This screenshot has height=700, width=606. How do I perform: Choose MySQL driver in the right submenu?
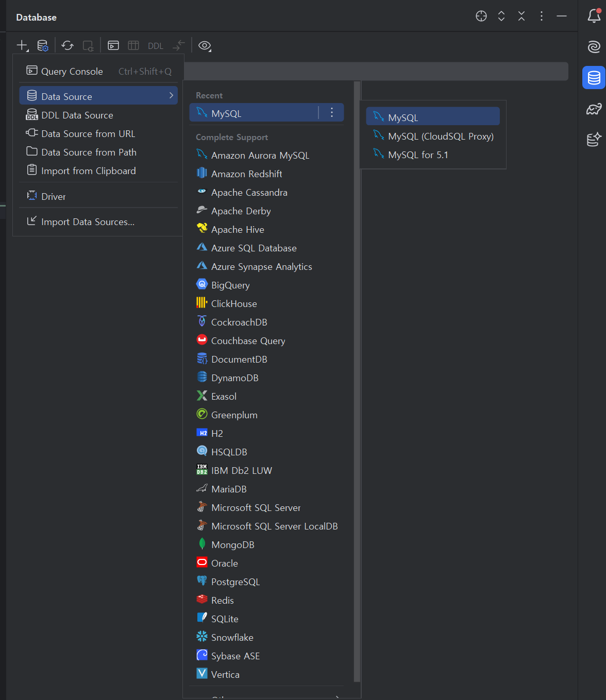433,117
